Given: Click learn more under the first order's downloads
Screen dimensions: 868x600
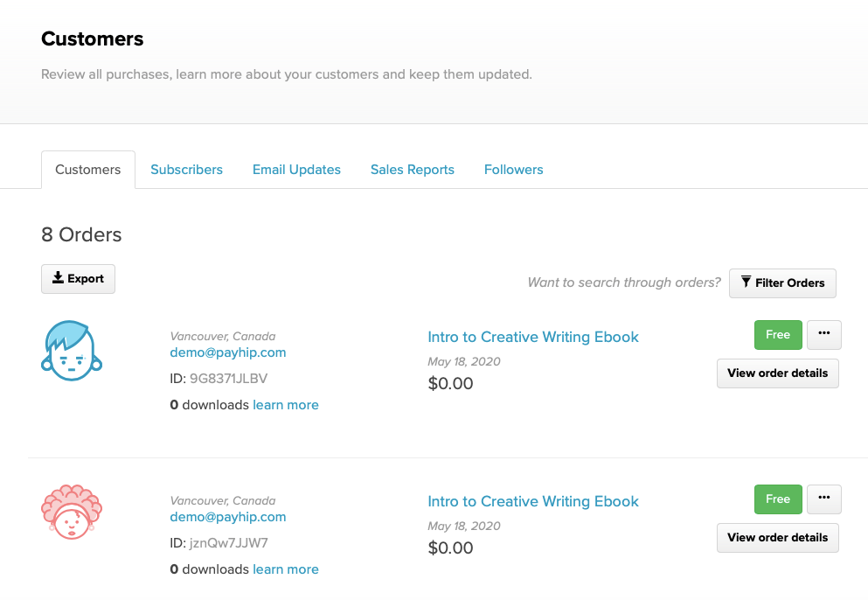Looking at the screenshot, I should pyautogui.click(x=286, y=405).
